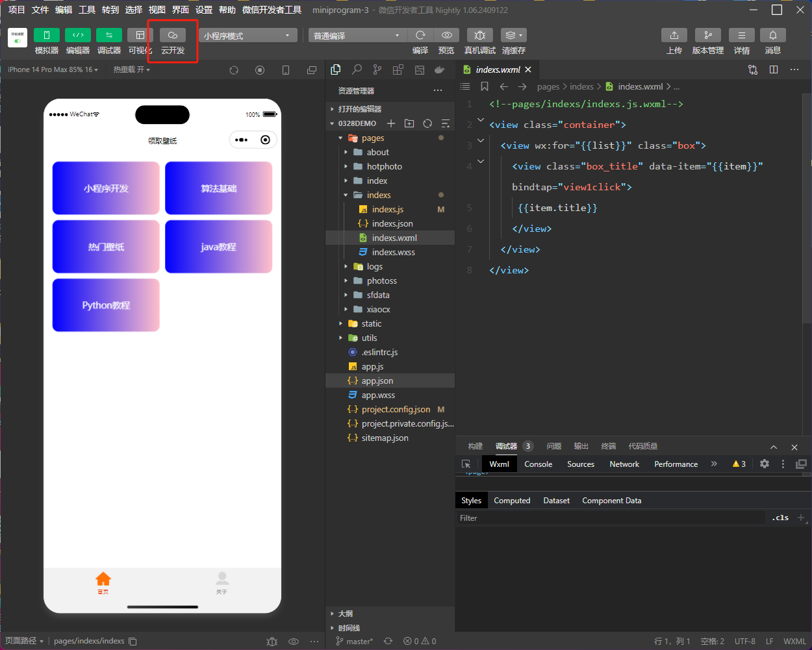Click the detach simulator window icon

(312, 70)
